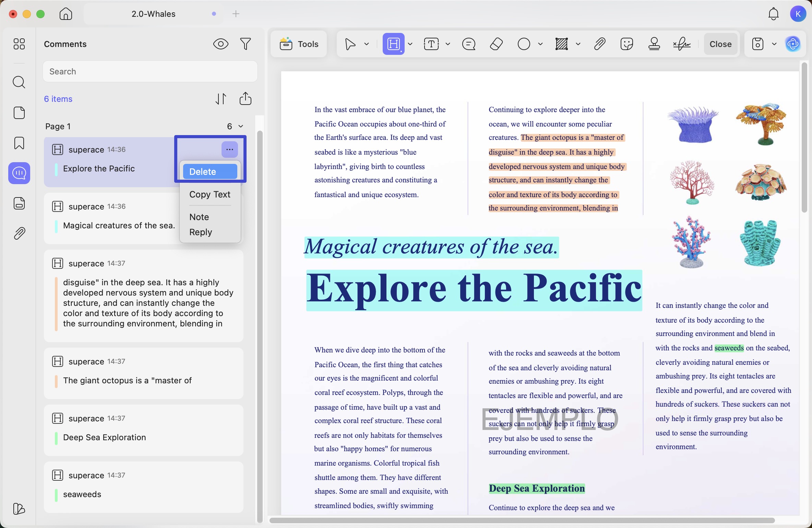Switch to the 2.0-Whales tab
Viewport: 812px width, 528px height.
tap(154, 14)
